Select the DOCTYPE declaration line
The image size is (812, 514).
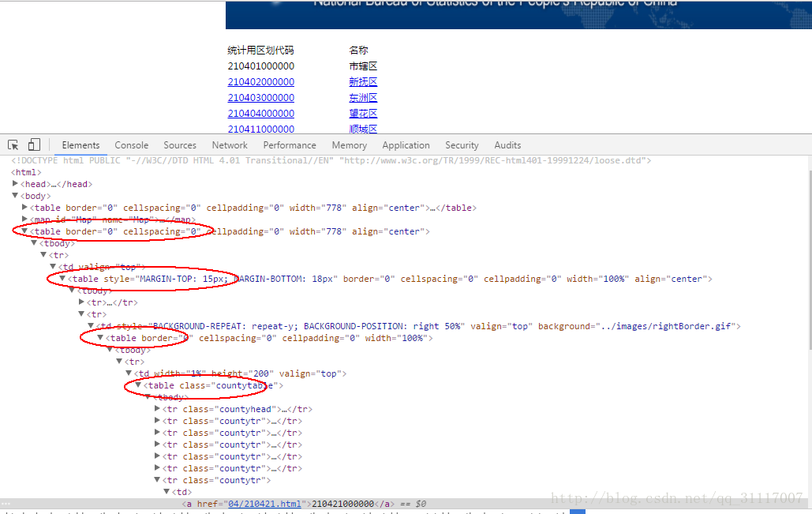point(331,160)
